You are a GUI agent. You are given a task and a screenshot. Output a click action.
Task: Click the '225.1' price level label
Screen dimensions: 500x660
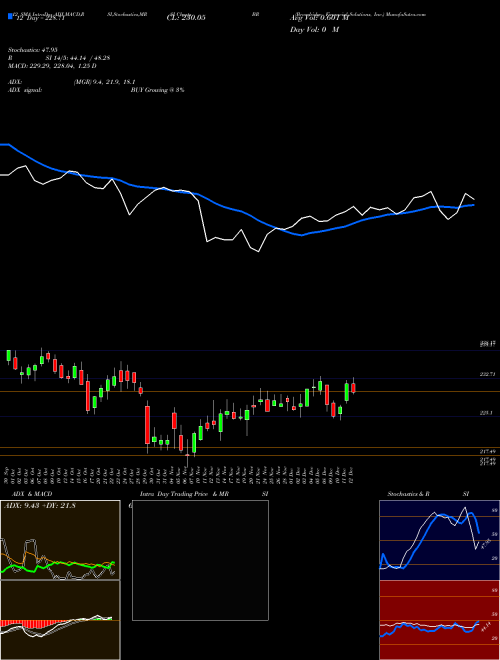coord(486,413)
